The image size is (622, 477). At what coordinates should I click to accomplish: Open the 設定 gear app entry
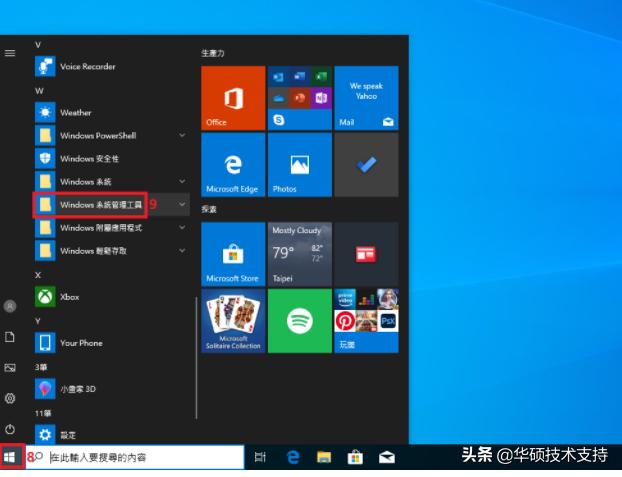coord(112,435)
